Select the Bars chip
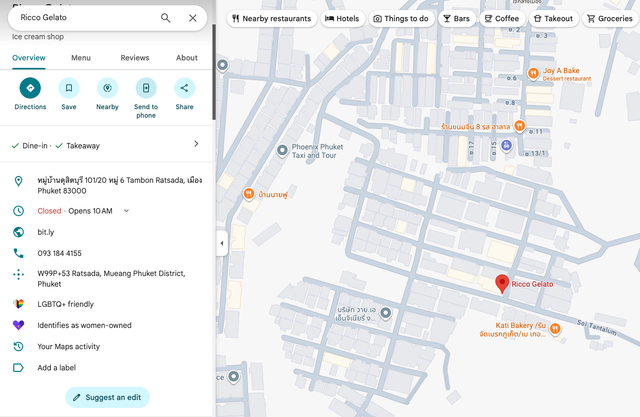640x417 pixels. [457, 19]
